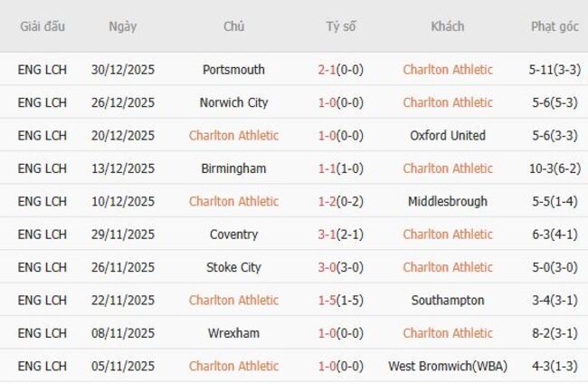Open the Norwich City team link

click(x=234, y=102)
